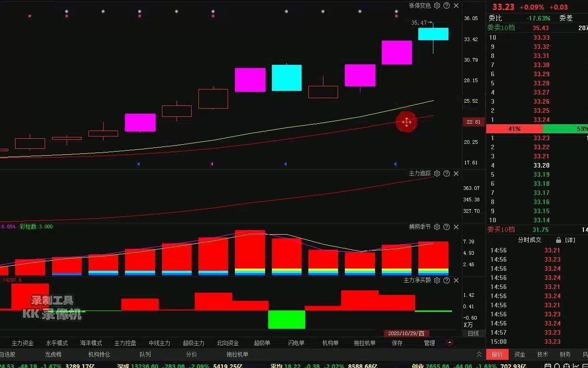The width and height of the screenshot is (588, 368).
Task: Click the 委买10档 header
Action: point(501,230)
